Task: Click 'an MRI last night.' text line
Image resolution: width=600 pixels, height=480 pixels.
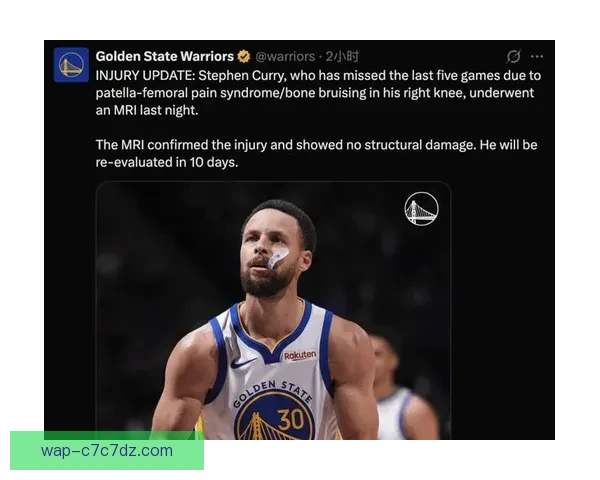Action: pyautogui.click(x=147, y=111)
